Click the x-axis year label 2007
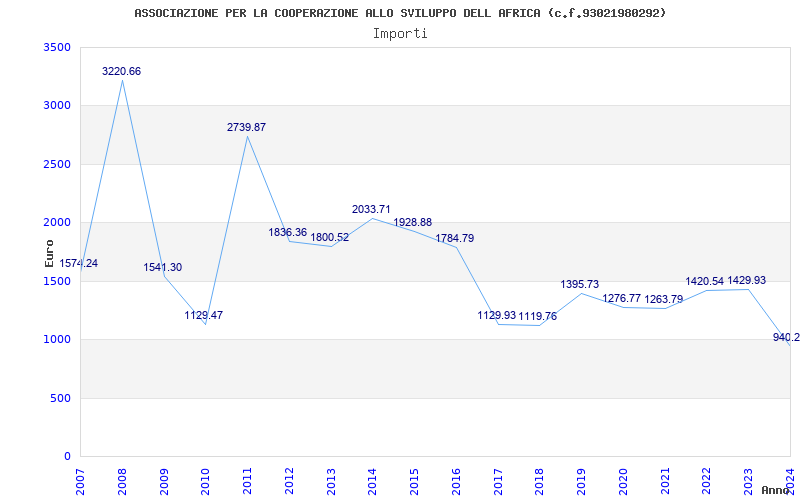Image resolution: width=800 pixels, height=500 pixels. [x=80, y=482]
